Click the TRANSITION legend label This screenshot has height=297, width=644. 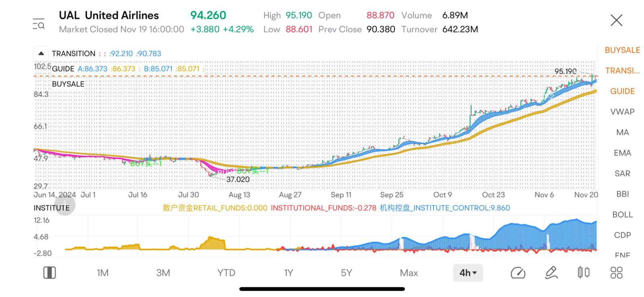[74, 53]
